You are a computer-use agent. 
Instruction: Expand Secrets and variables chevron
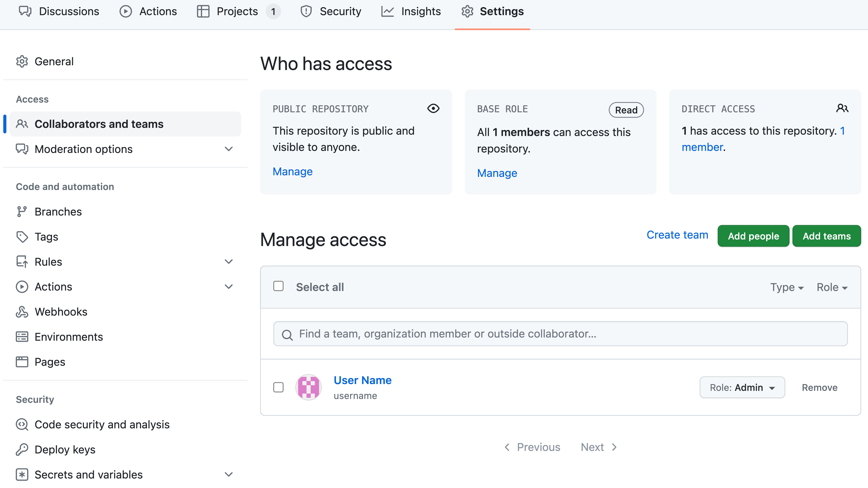(229, 474)
